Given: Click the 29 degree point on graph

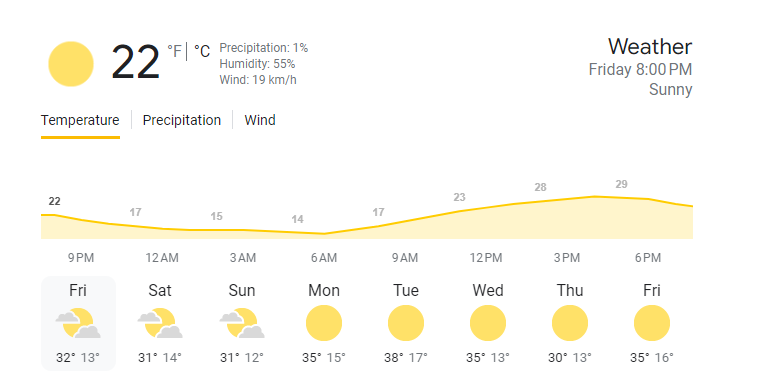Looking at the screenshot, I should click(x=621, y=185).
